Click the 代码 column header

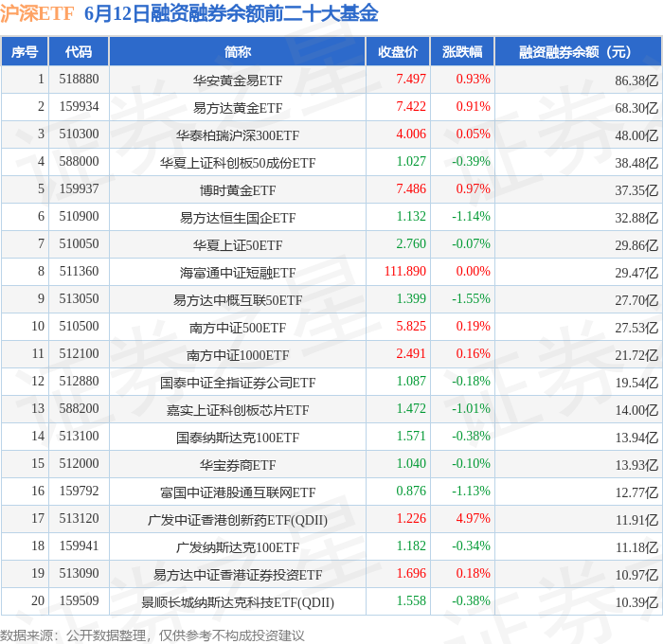79,51
